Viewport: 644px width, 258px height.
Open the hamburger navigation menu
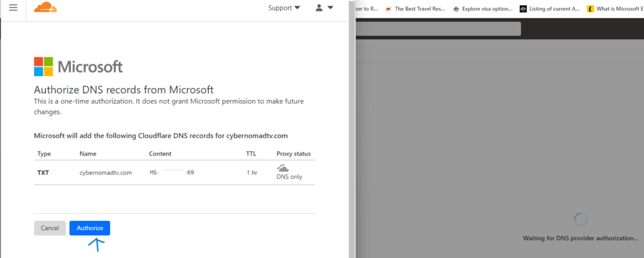pos(13,8)
